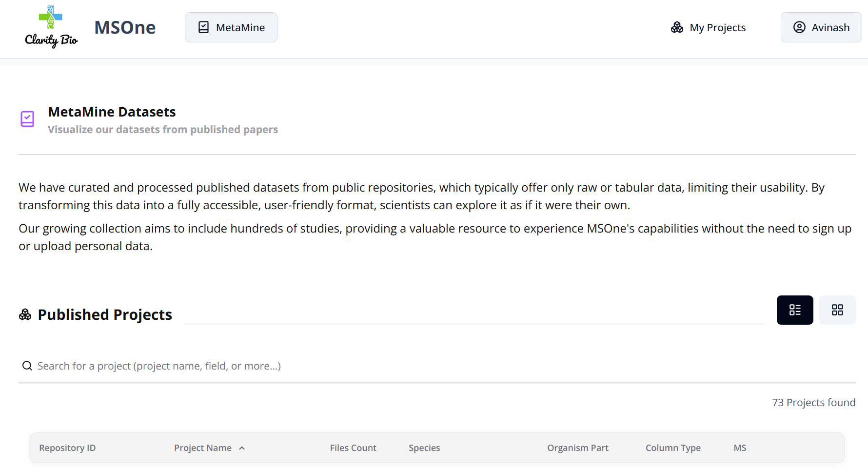Click the user profile circle icon
Image resolution: width=868 pixels, height=469 pixels.
pyautogui.click(x=799, y=27)
